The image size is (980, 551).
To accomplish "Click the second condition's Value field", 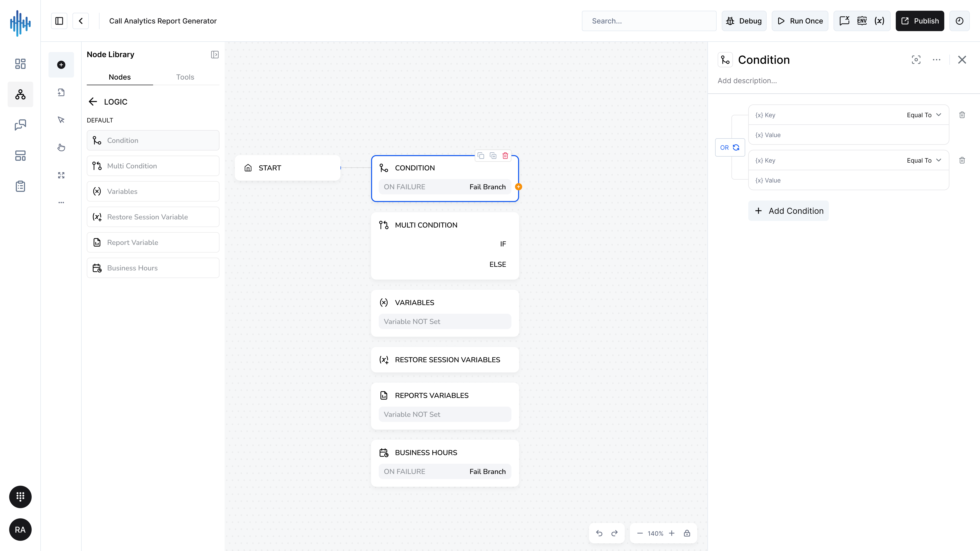I will 849,180.
